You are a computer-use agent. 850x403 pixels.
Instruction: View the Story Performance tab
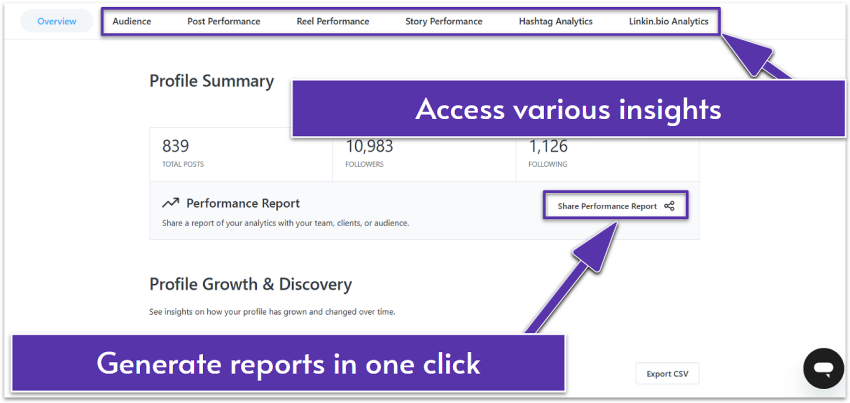[x=444, y=21]
